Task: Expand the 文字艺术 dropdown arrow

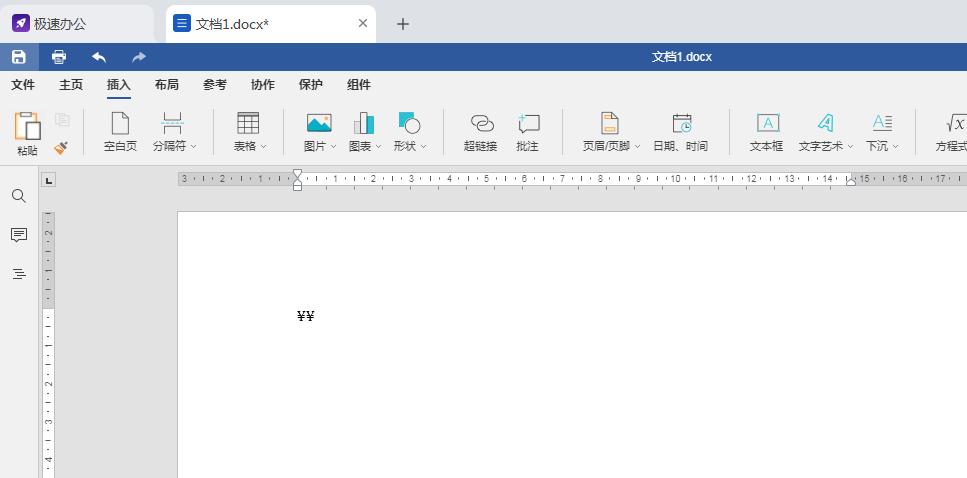Action: [850, 147]
